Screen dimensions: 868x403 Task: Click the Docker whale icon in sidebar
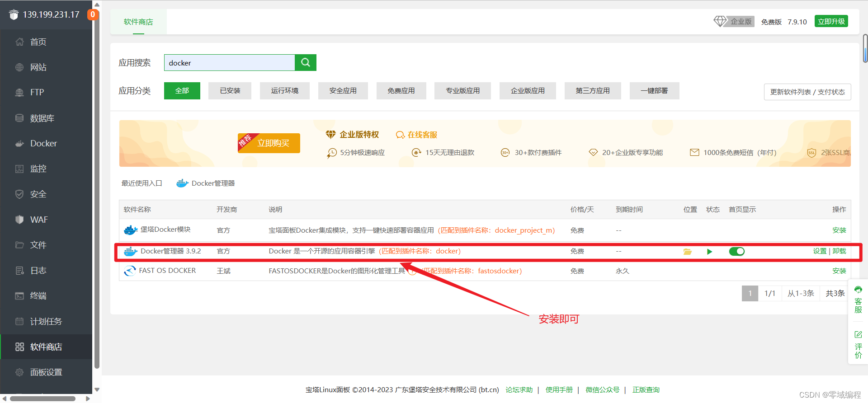pyautogui.click(x=19, y=144)
